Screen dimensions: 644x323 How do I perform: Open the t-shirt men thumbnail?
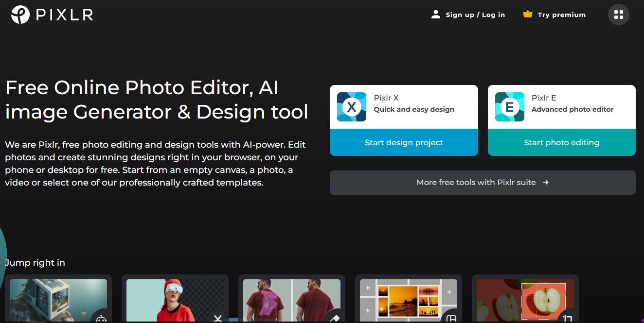(x=292, y=300)
